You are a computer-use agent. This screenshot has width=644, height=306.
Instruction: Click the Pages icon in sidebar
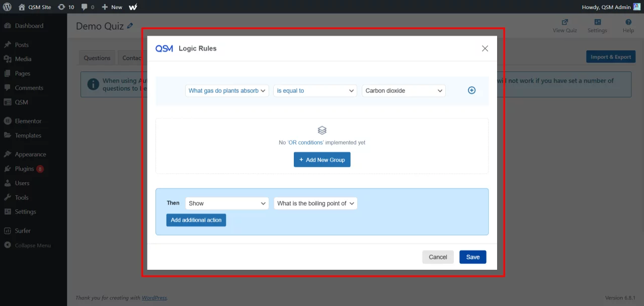click(8, 73)
